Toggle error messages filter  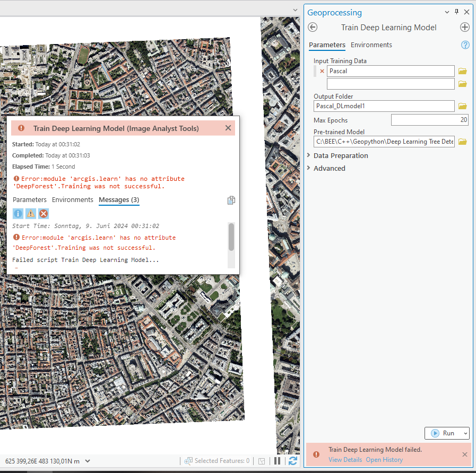[x=43, y=213]
